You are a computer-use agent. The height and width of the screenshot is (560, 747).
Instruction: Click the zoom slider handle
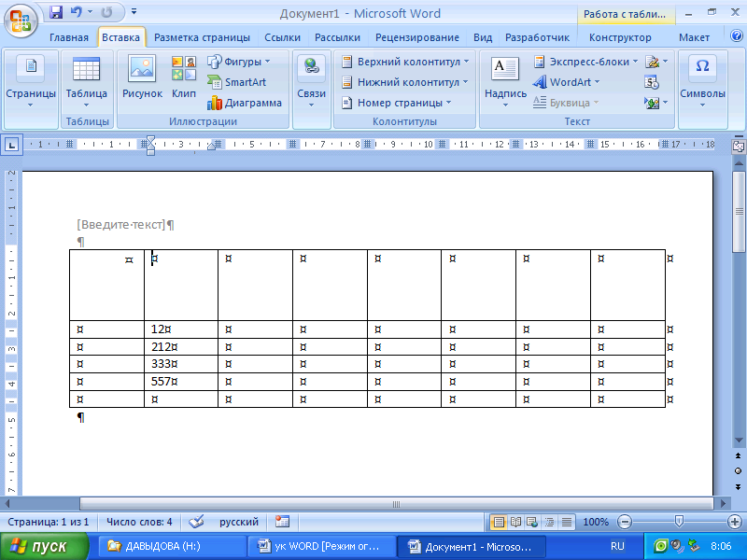click(x=680, y=522)
